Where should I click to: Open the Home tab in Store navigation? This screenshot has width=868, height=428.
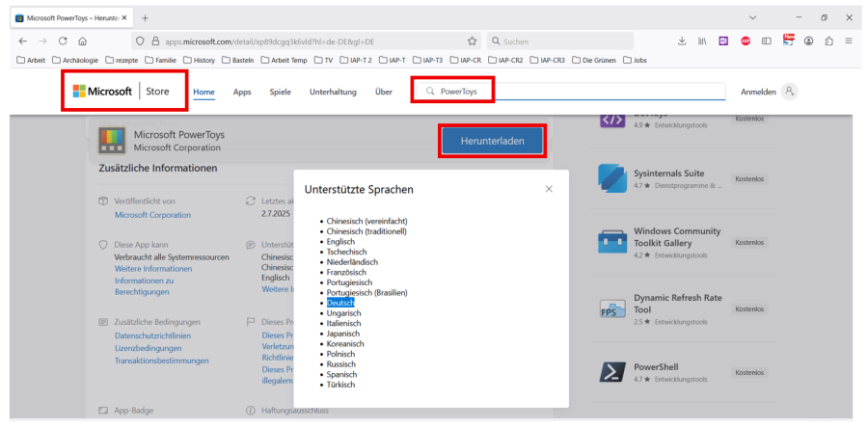(203, 93)
